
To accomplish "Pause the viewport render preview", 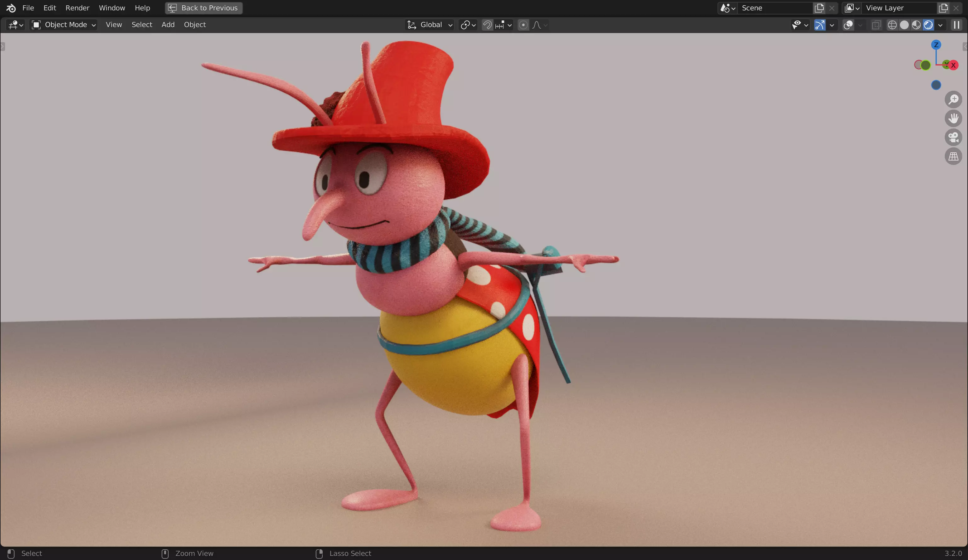I will (956, 25).
